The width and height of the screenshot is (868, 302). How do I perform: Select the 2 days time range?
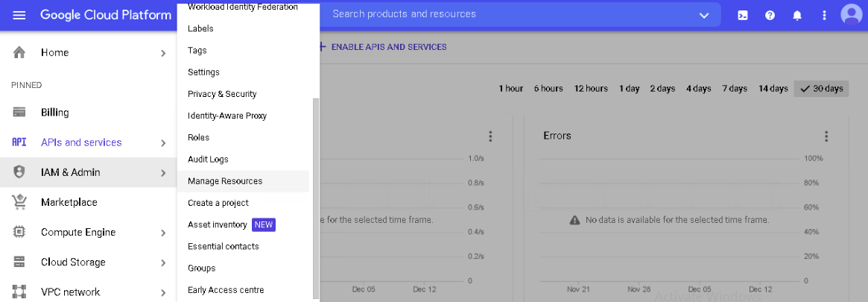coord(662,89)
